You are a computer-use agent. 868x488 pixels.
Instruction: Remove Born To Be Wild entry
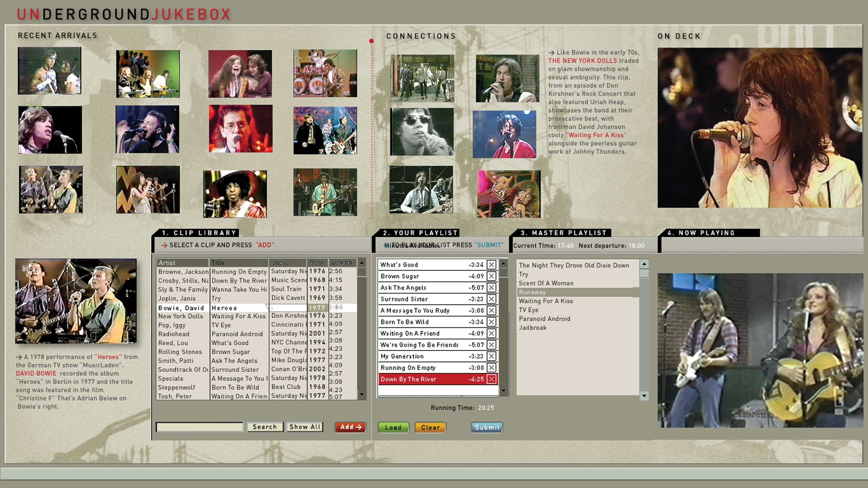(x=491, y=322)
